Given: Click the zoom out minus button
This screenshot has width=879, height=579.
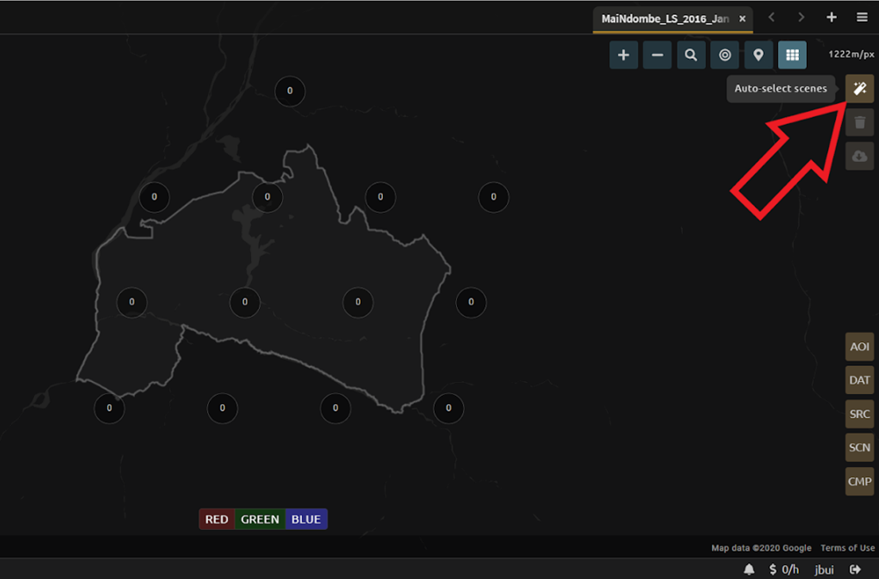Looking at the screenshot, I should [x=657, y=56].
